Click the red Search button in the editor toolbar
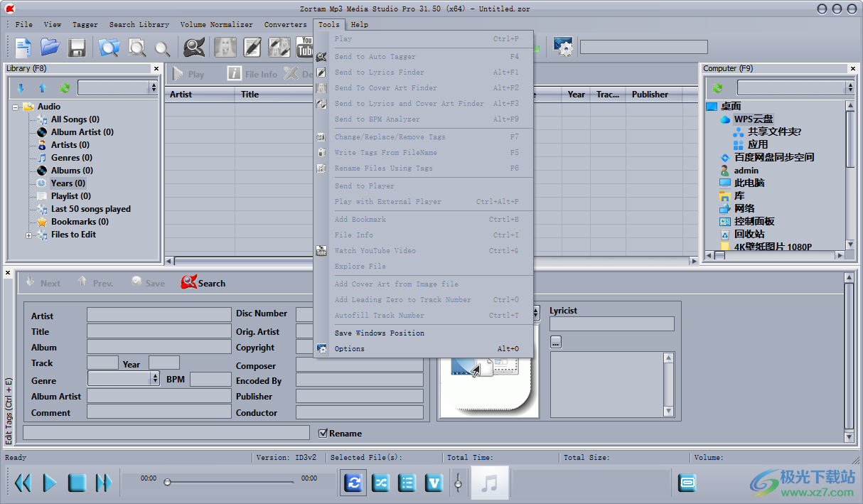The height and width of the screenshot is (504, 863). pyautogui.click(x=203, y=282)
